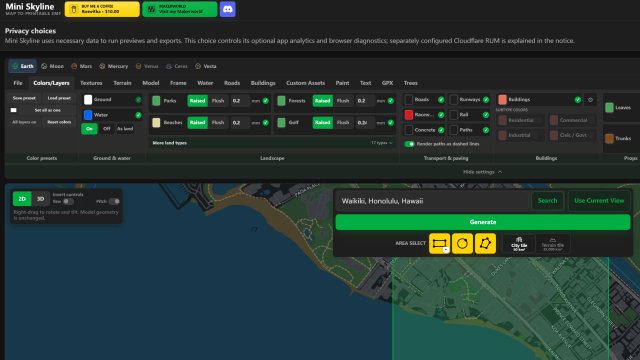Click the location search input field
The image size is (640, 360).
433,201
